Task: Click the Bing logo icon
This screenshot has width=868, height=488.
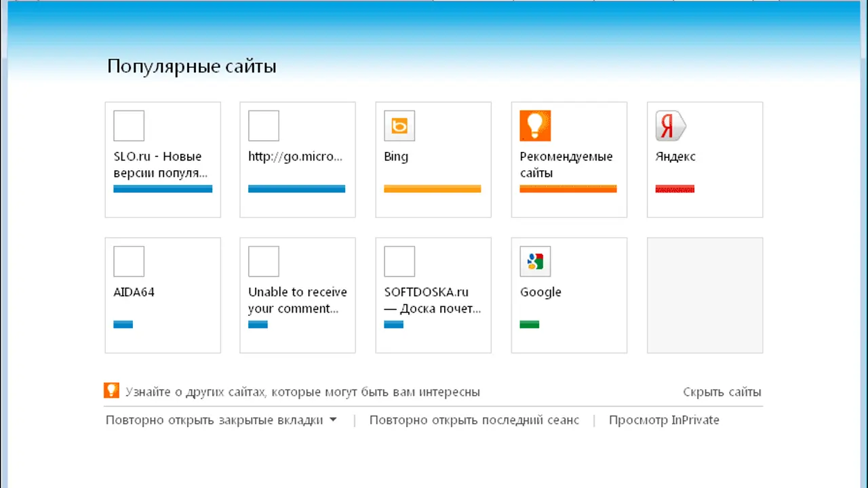Action: pyautogui.click(x=399, y=126)
